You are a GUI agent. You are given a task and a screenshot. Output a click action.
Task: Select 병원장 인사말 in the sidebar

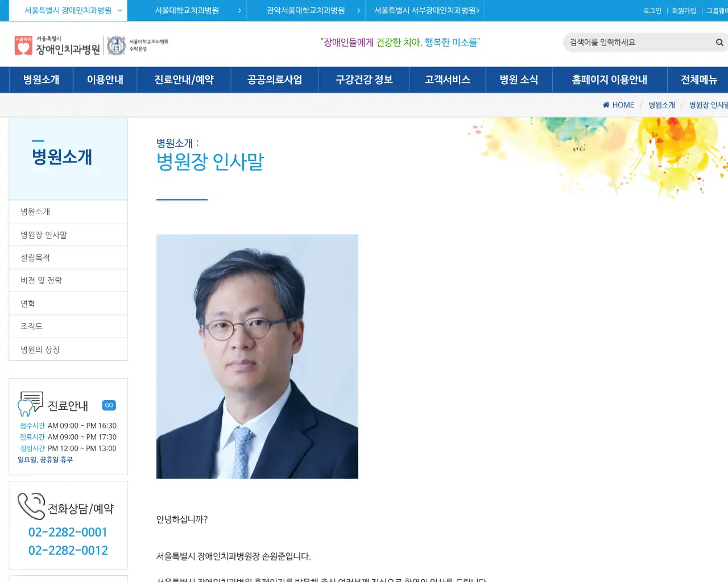(68, 235)
